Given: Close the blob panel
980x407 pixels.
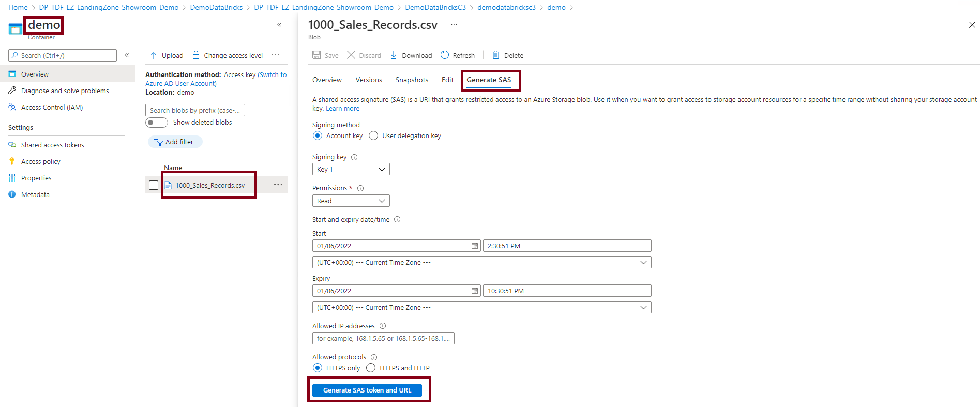Looking at the screenshot, I should tap(972, 25).
